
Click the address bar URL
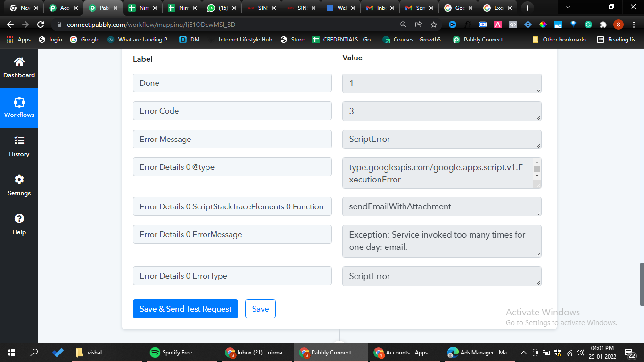tap(151, 25)
